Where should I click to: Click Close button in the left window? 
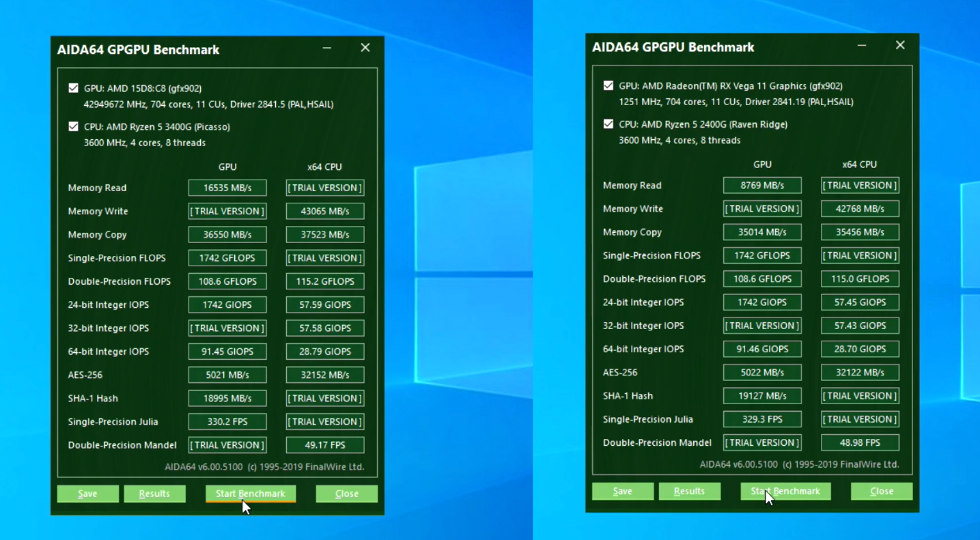346,494
